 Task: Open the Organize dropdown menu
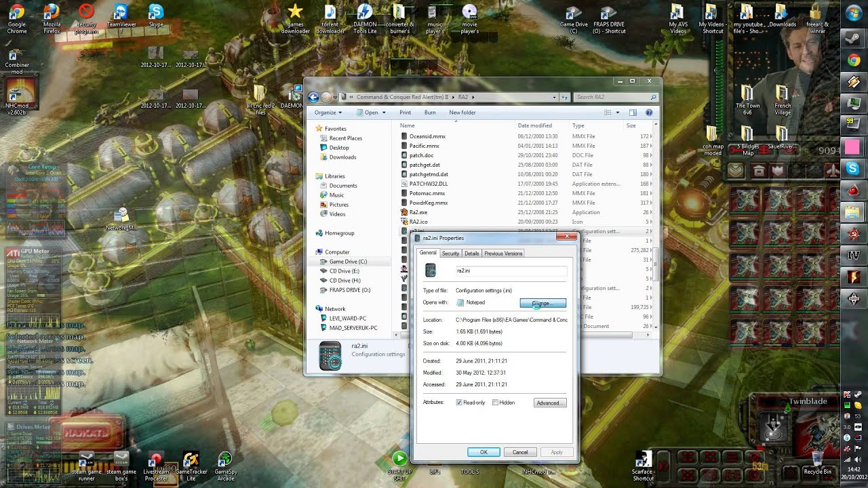click(x=328, y=113)
